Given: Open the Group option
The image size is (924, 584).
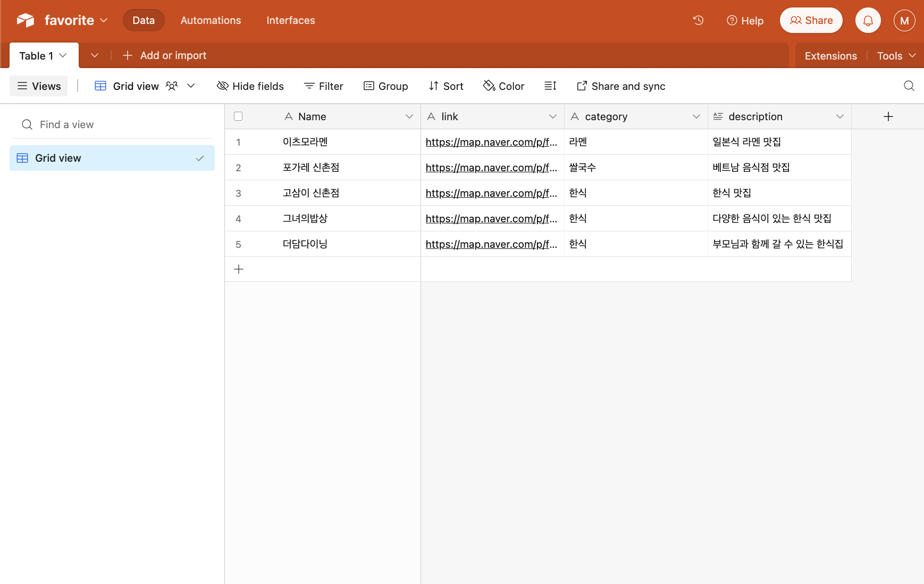Looking at the screenshot, I should pyautogui.click(x=385, y=86).
